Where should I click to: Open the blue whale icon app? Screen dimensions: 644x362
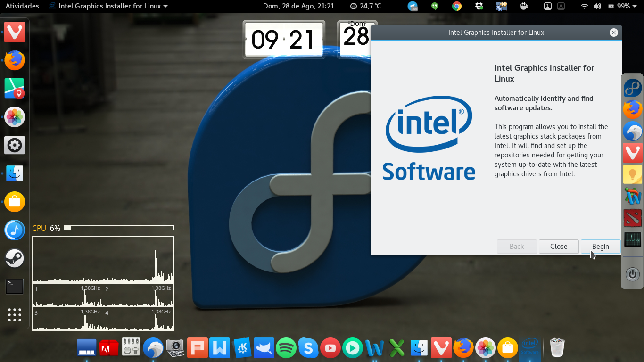[264, 348]
